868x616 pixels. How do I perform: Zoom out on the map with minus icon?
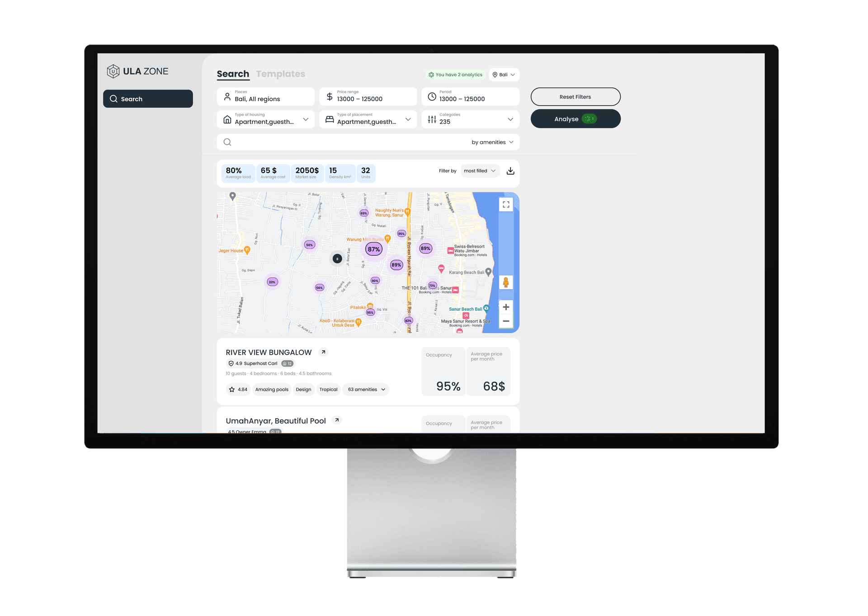[506, 321]
